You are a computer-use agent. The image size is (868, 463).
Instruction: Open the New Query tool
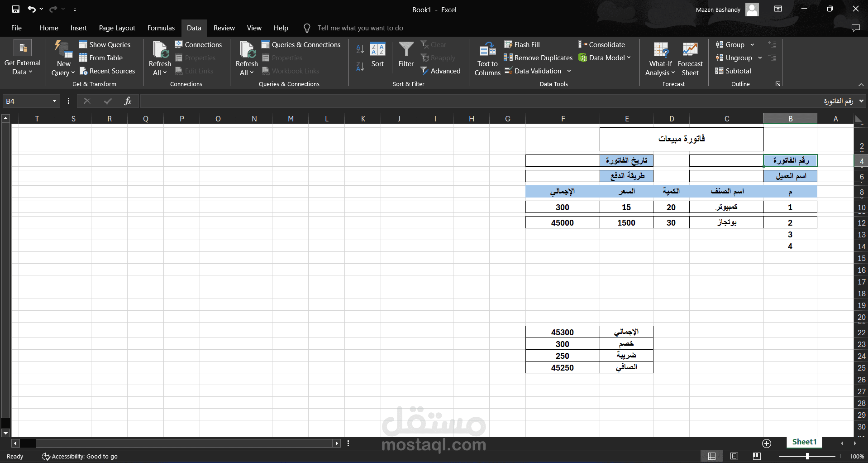click(63, 58)
